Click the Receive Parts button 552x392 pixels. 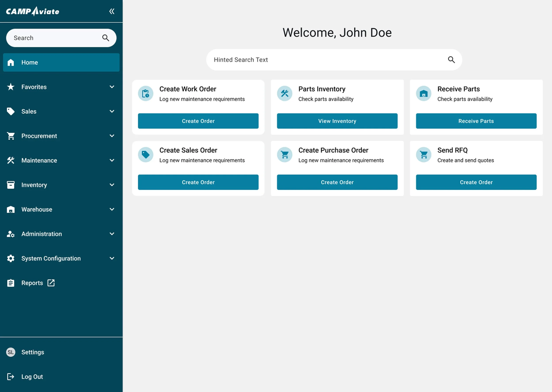point(476,121)
